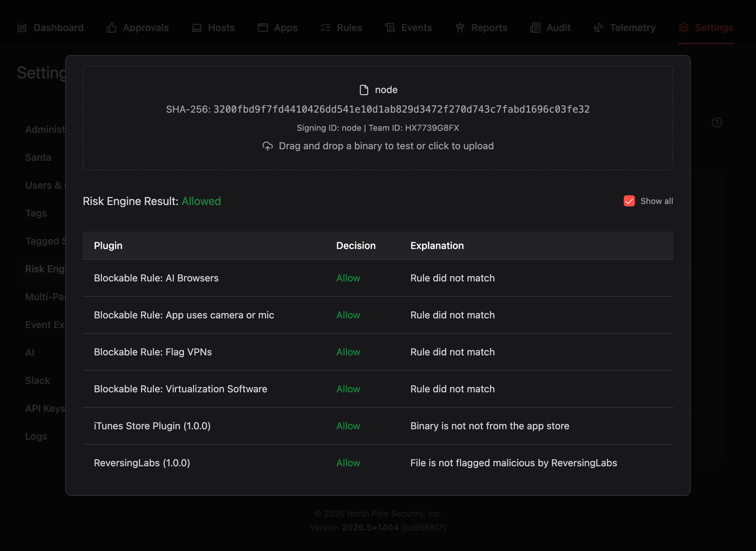This screenshot has width=756, height=551.
Task: Switch to the Hosts tab
Action: [213, 28]
